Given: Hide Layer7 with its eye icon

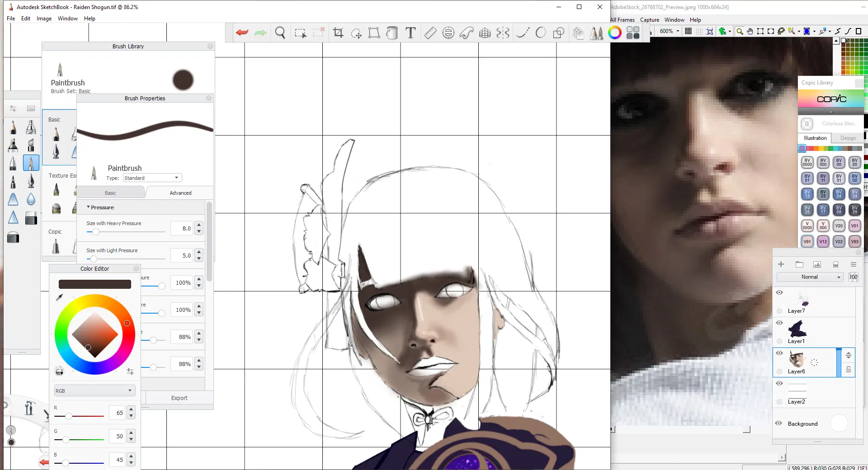Looking at the screenshot, I should point(779,292).
